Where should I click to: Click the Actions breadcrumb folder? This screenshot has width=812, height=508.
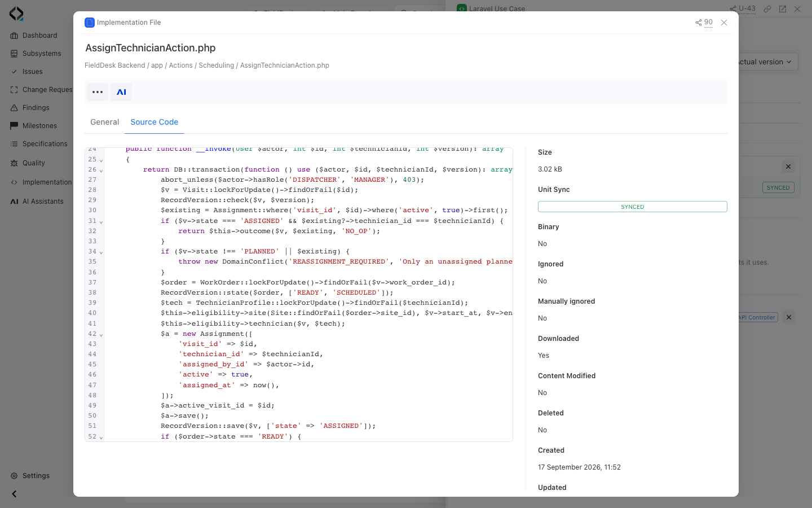point(181,65)
